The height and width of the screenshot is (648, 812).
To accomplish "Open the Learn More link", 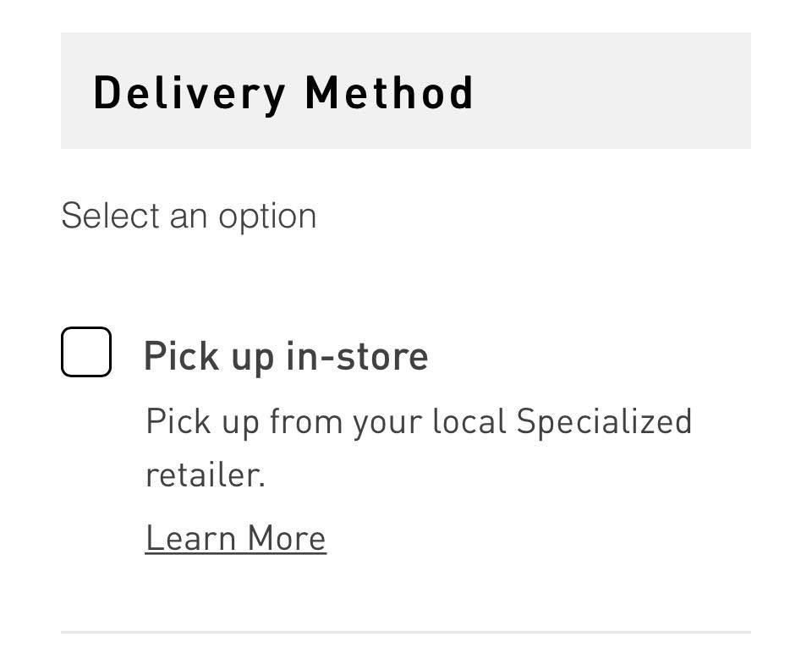I will pyautogui.click(x=235, y=538).
